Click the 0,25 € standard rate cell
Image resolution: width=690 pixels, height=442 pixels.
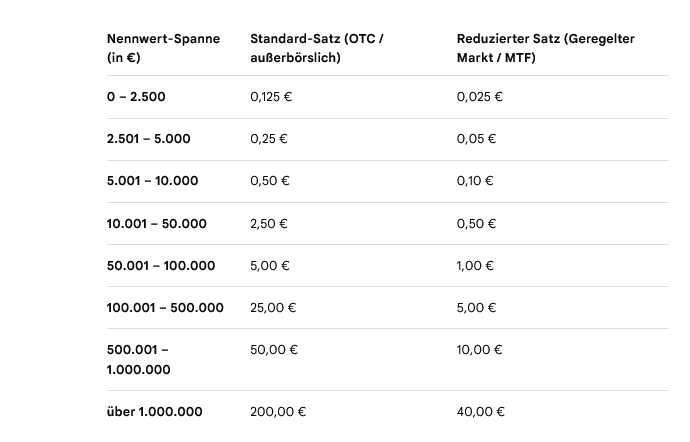tap(269, 139)
